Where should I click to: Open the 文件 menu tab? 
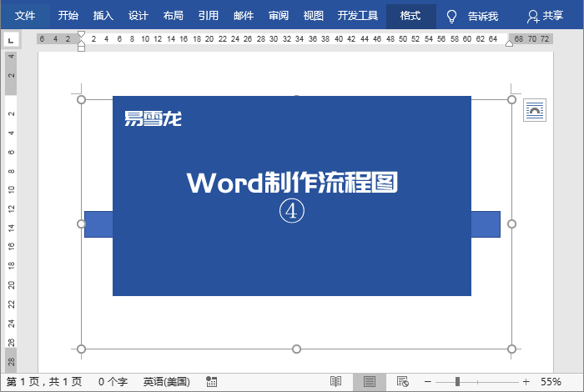coord(25,16)
